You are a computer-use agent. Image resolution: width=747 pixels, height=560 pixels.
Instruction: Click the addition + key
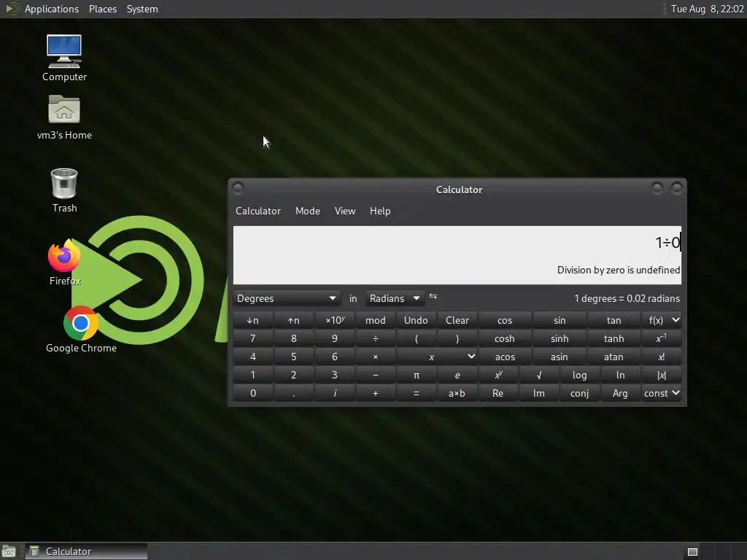pos(376,393)
